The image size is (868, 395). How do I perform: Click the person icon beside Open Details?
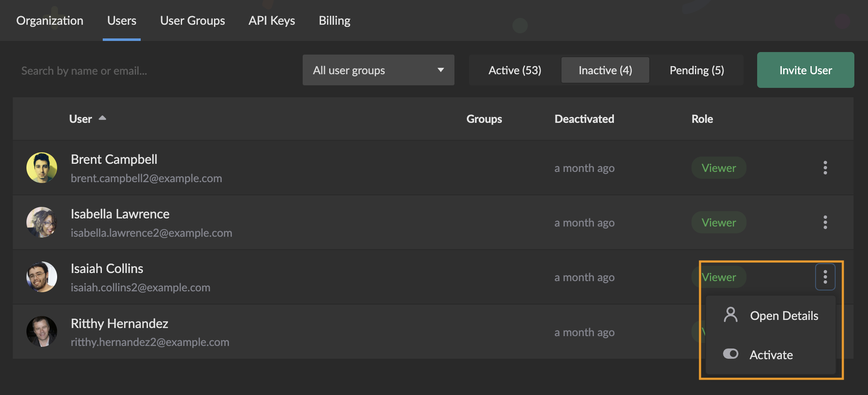pos(730,315)
